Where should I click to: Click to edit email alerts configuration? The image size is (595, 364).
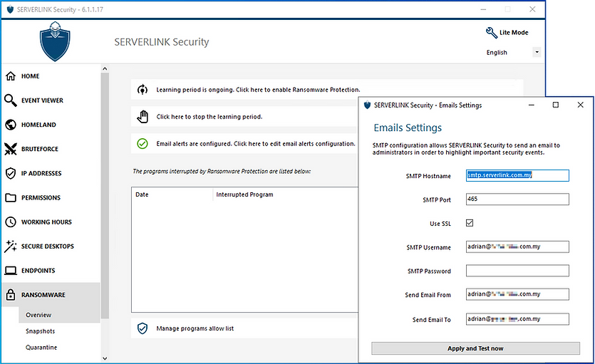[256, 144]
